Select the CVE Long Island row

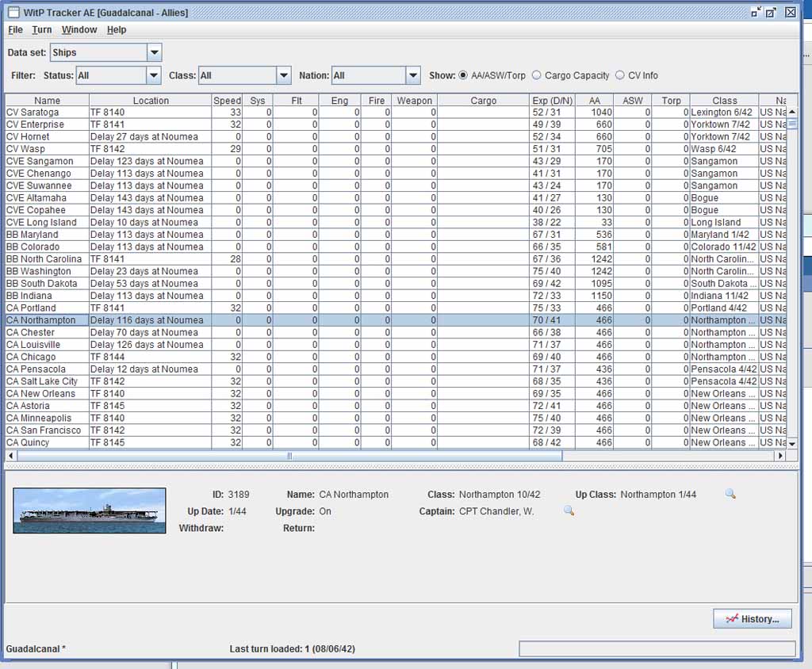coord(396,222)
